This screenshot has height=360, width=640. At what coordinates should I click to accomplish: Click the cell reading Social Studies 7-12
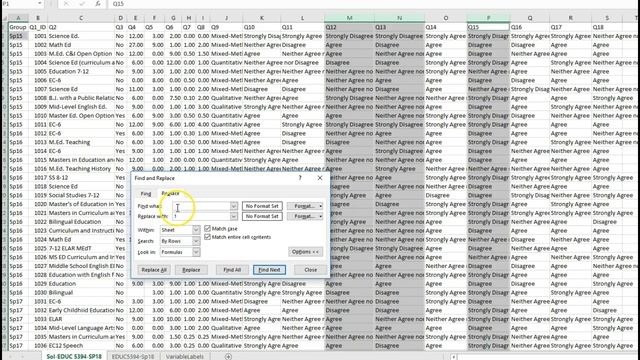(81, 195)
